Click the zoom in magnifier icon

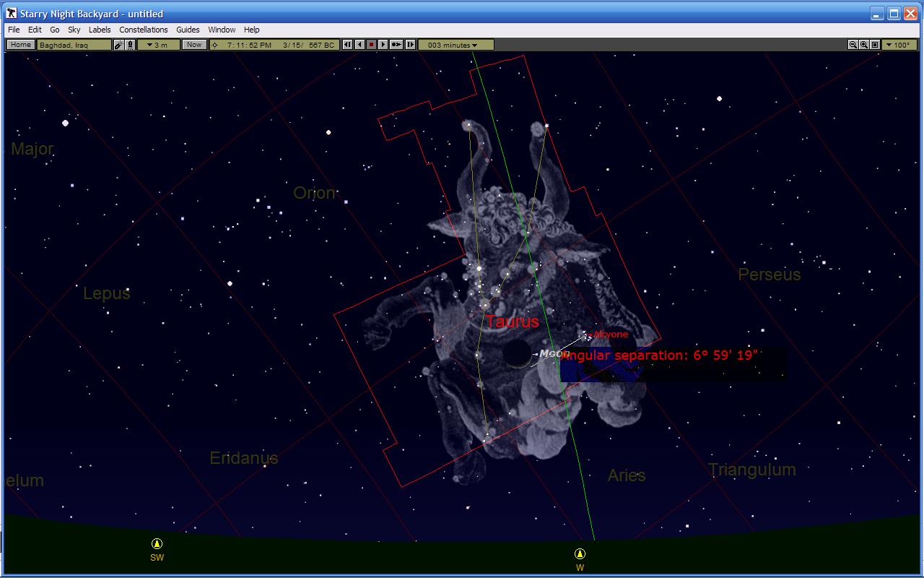tap(863, 45)
